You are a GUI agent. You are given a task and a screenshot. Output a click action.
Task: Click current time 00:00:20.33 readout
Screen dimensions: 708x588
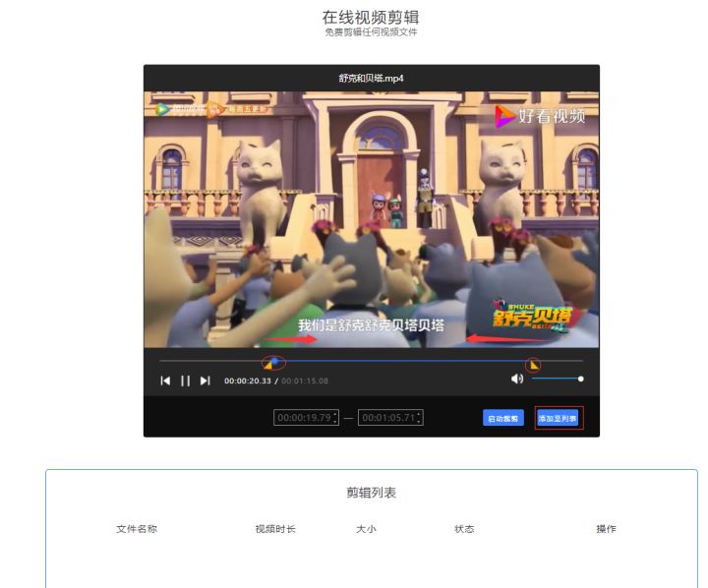tap(248, 382)
